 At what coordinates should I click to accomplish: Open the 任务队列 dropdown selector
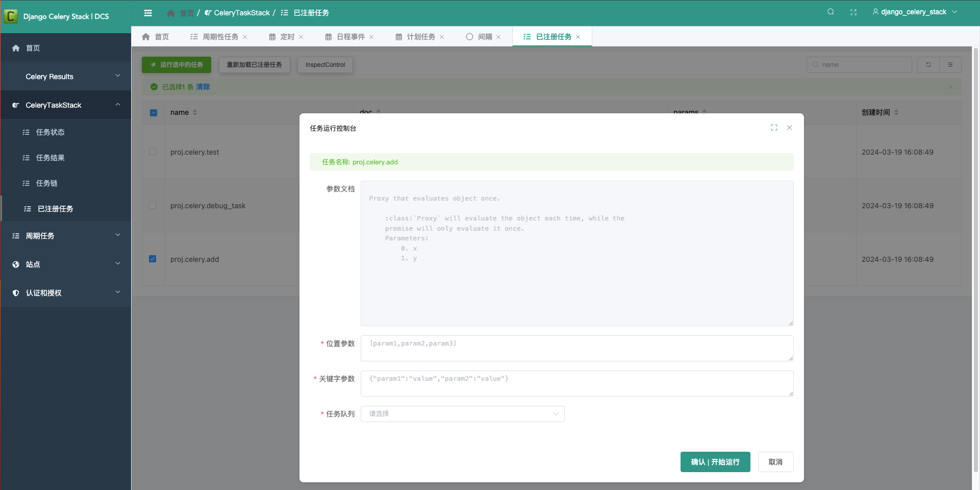(462, 414)
